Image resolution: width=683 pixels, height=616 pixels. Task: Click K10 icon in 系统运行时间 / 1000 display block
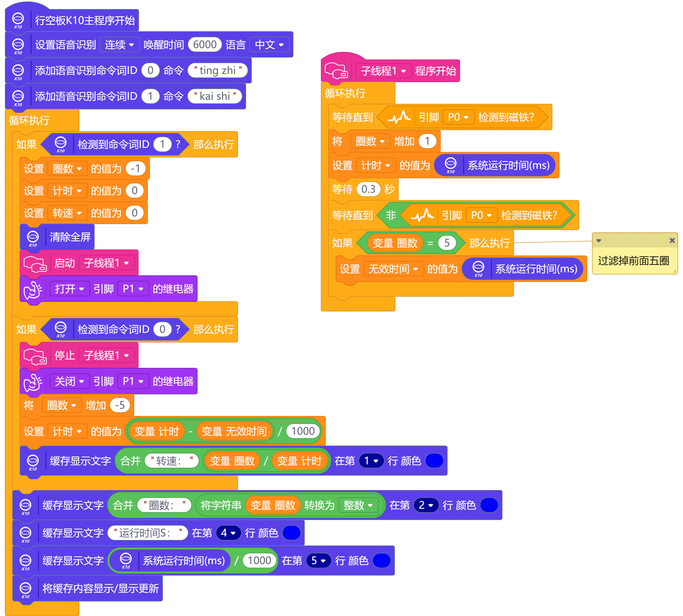126,561
